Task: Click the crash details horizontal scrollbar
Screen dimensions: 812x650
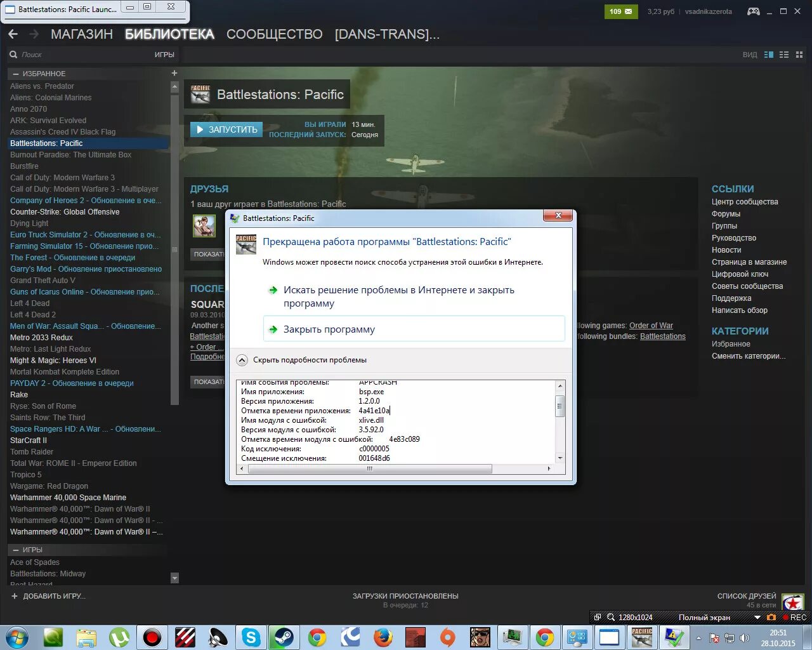Action: [370, 469]
